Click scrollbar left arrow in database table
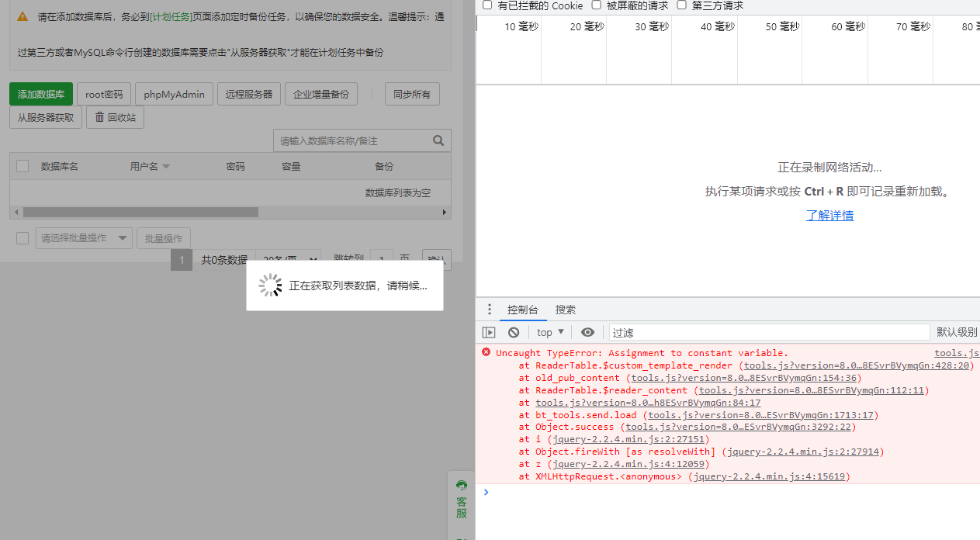This screenshot has height=540, width=980. (x=16, y=212)
